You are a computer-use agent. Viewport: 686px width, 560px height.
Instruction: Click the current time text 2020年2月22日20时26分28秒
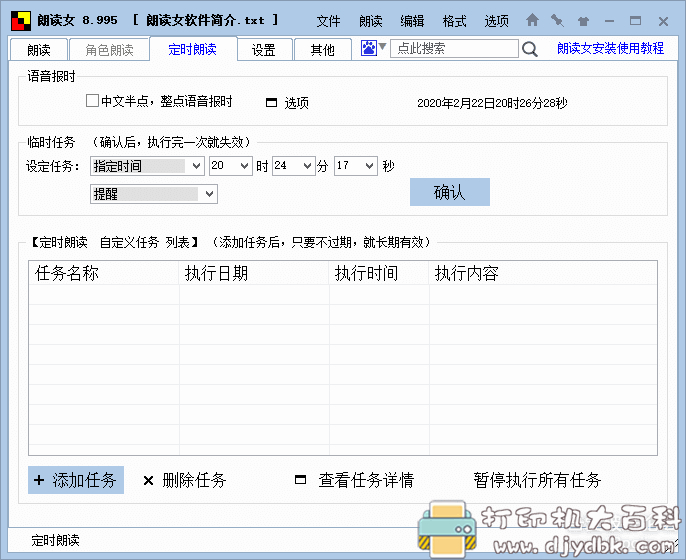coord(492,103)
